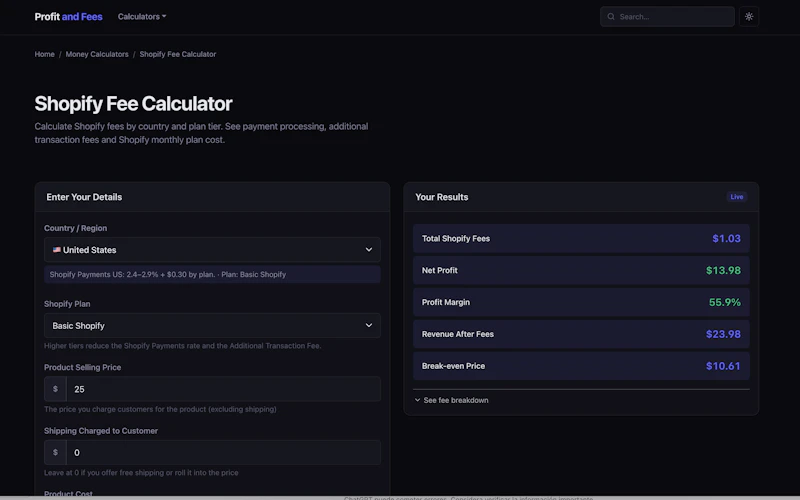Select the Break-even Price $10.61 value

coord(723,366)
